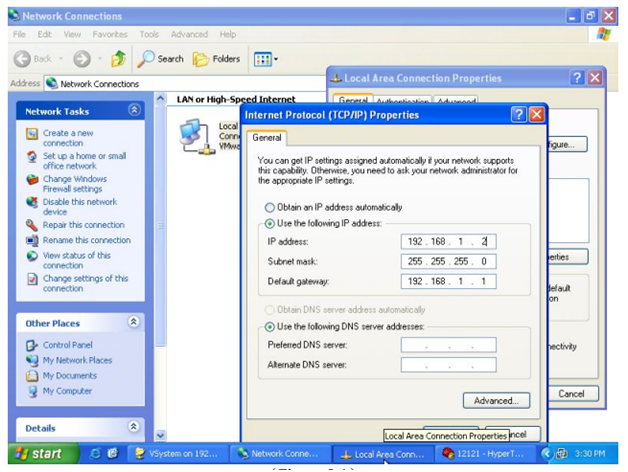
Task: Switch to General tab in Local Area Connection Properties
Action: tap(353, 99)
